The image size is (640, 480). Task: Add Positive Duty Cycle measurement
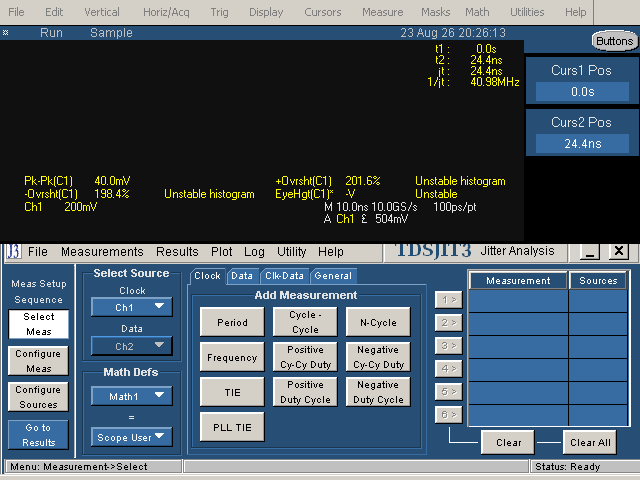(x=305, y=392)
